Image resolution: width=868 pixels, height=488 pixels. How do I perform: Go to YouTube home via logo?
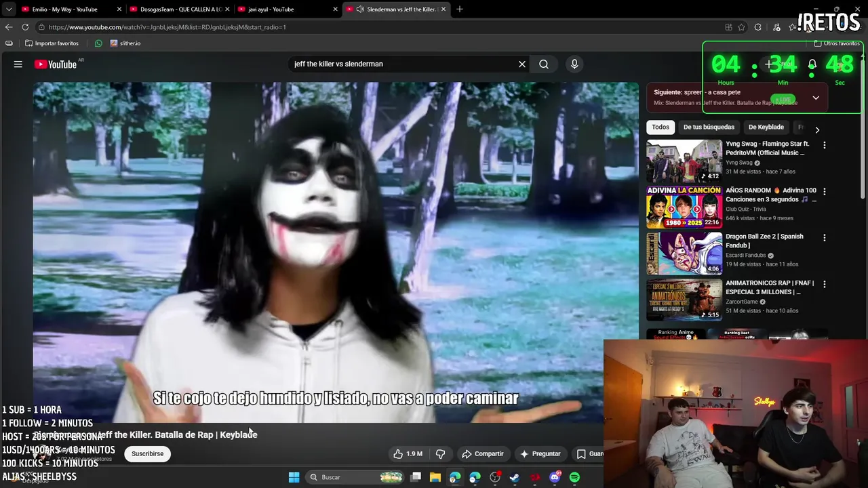(x=56, y=64)
